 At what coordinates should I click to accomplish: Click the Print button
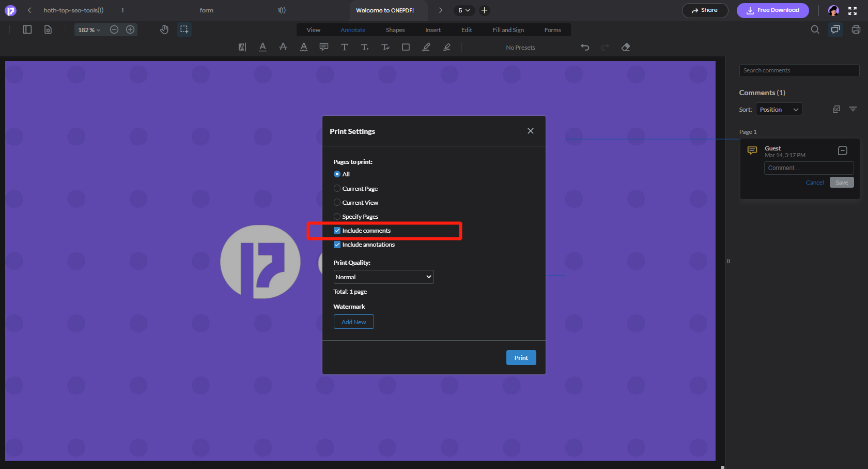coord(521,358)
